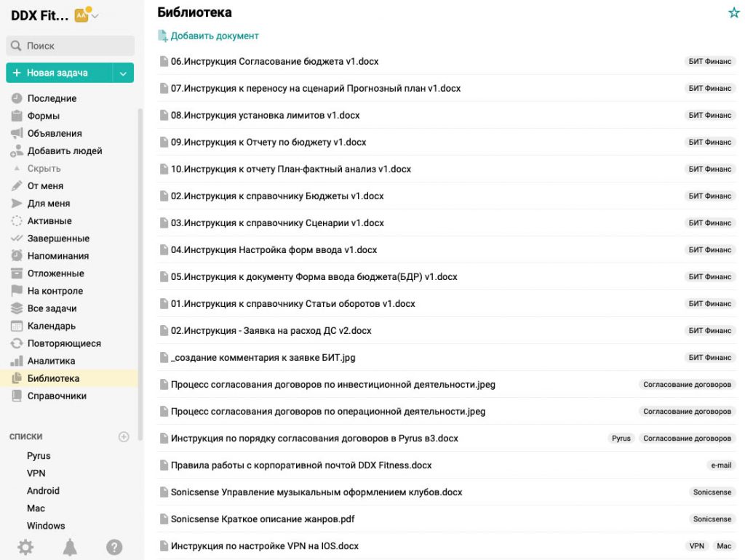Viewport: 745px width, 560px height.
Task: Mark Библиотека as favorite with star icon
Action: 733,12
